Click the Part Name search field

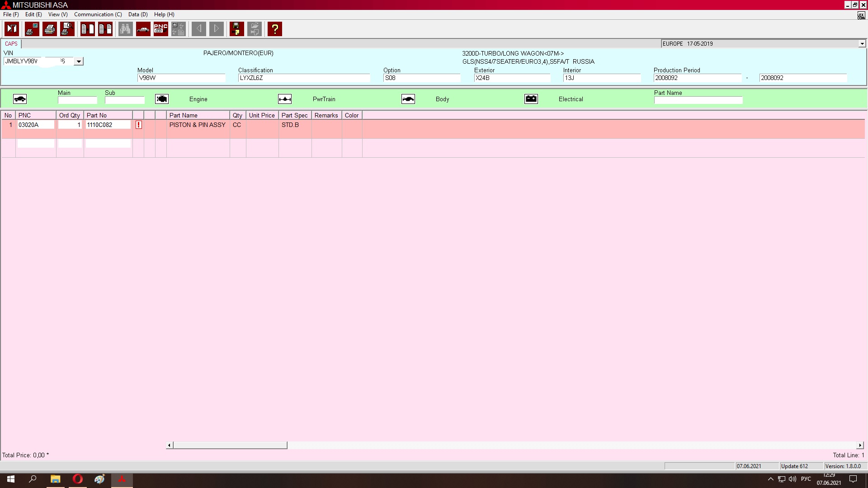coord(698,100)
